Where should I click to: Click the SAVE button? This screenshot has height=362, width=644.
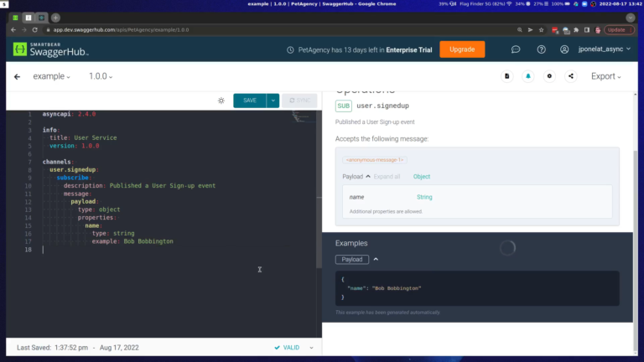pyautogui.click(x=250, y=101)
